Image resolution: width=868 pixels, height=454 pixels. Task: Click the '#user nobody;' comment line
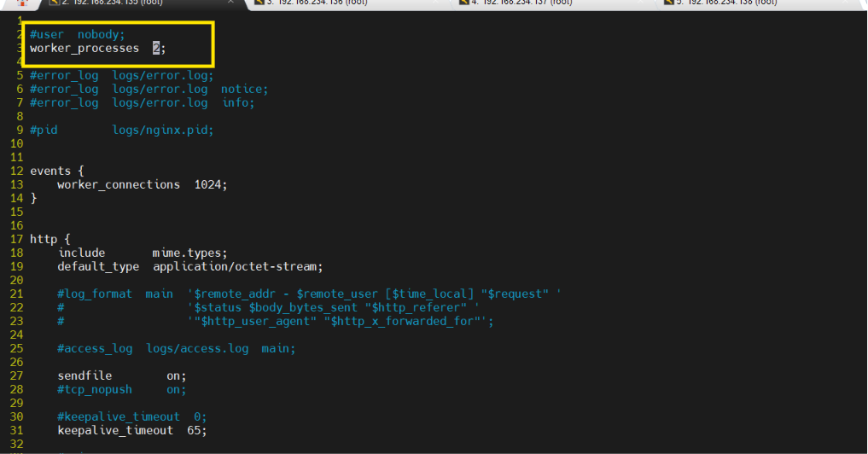(x=78, y=34)
